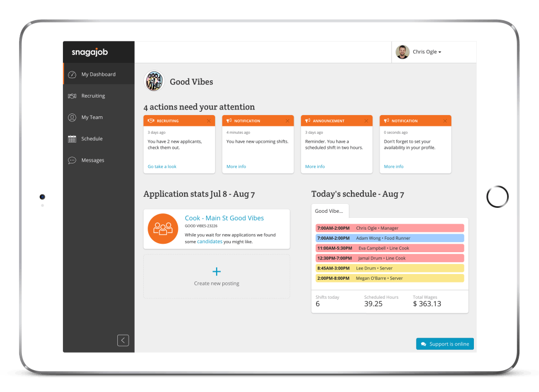Click megaphone icon on upcoming shifts card
539x392 pixels.
(x=229, y=121)
